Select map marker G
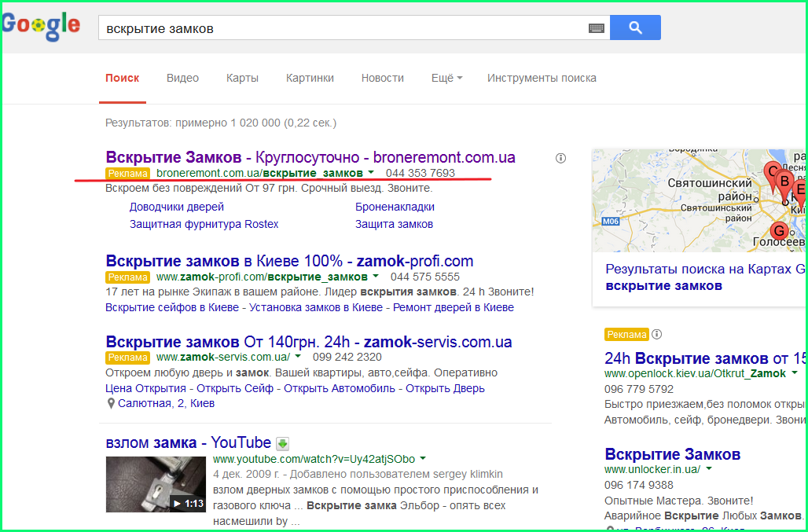Viewport: 808px width, 532px height. click(x=779, y=231)
